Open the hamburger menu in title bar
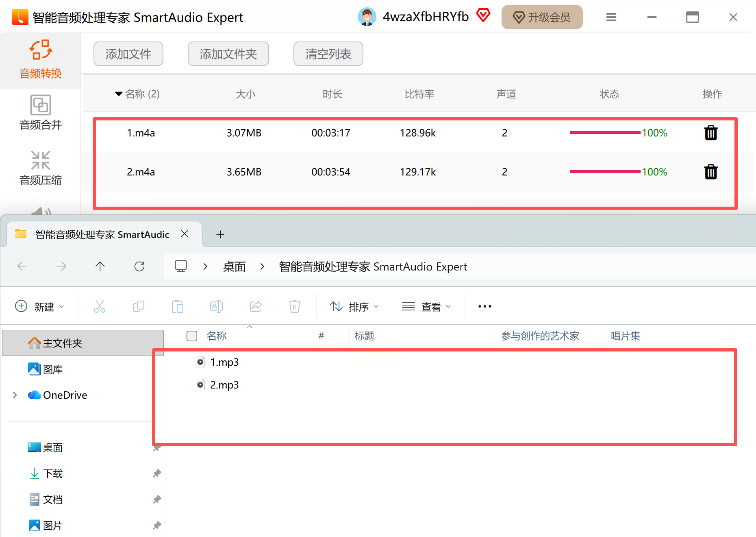Viewport: 756px width, 537px height. 611,17
